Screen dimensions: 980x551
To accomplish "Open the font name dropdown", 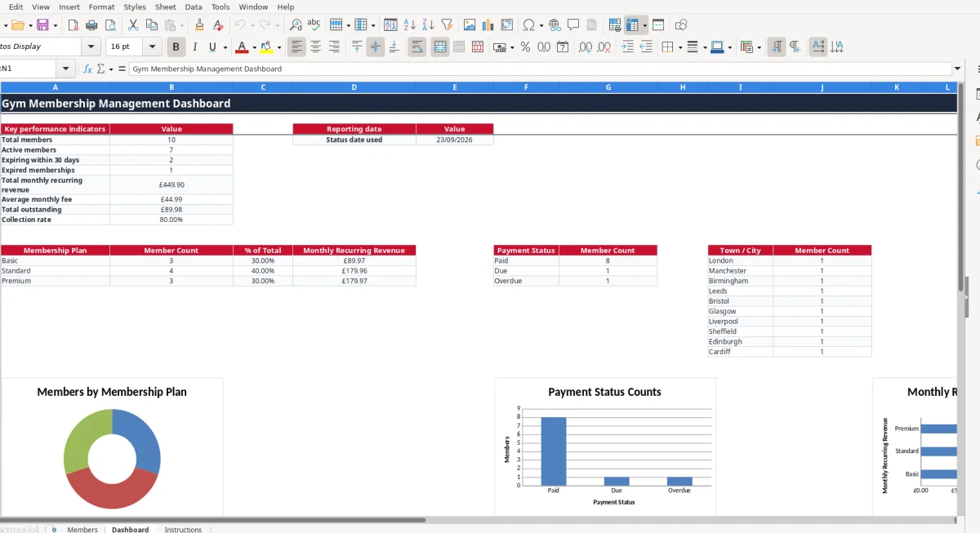I will [x=91, y=47].
